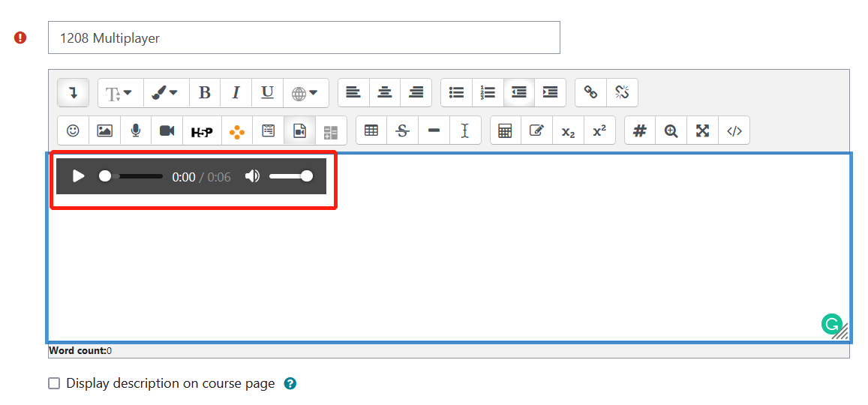
Task: Record audio with the microphone icon
Action: point(136,130)
